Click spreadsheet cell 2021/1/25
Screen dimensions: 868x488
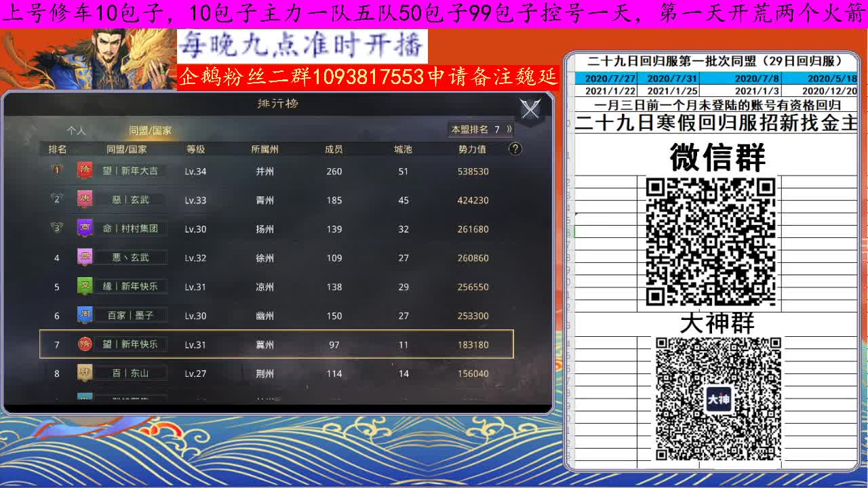tap(673, 91)
